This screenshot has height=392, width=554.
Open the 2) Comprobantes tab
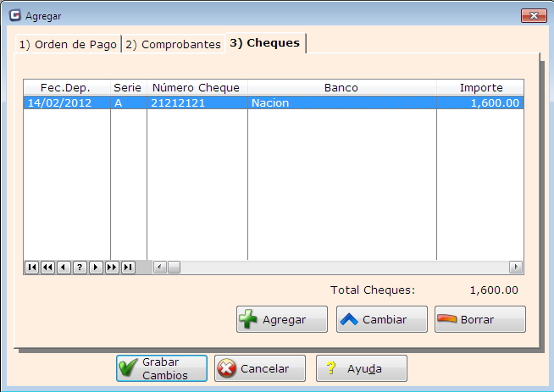tap(173, 45)
